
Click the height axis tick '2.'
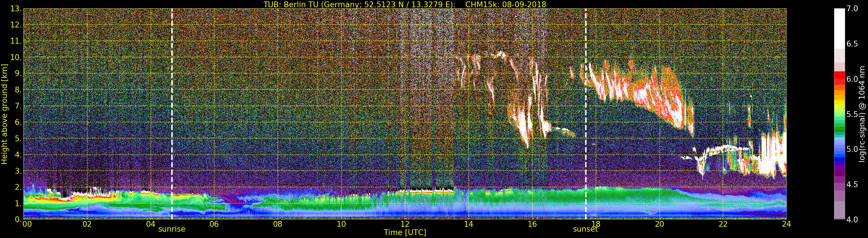pyautogui.click(x=18, y=187)
